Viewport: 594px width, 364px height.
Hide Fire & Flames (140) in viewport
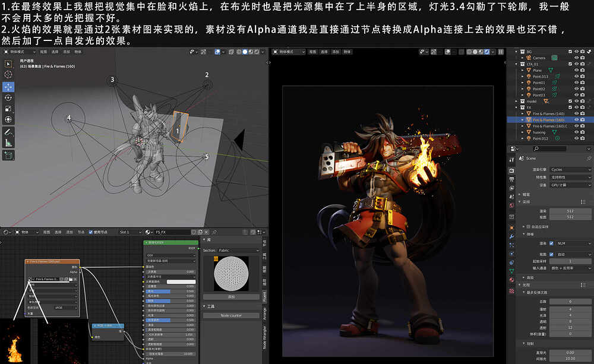[x=577, y=113]
